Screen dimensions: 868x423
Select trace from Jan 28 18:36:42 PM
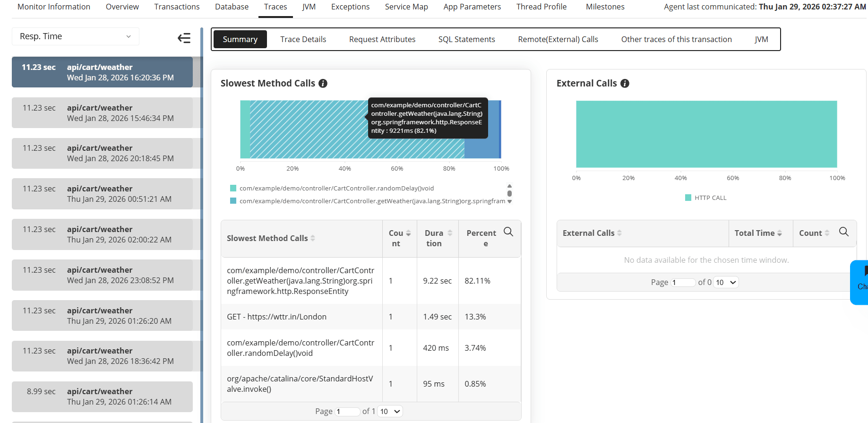102,356
